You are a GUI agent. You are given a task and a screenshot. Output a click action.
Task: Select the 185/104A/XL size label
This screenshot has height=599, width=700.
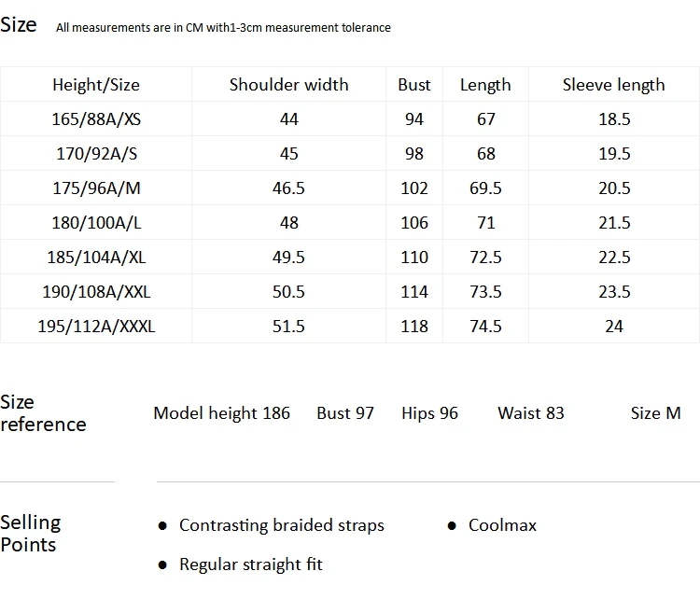click(96, 258)
